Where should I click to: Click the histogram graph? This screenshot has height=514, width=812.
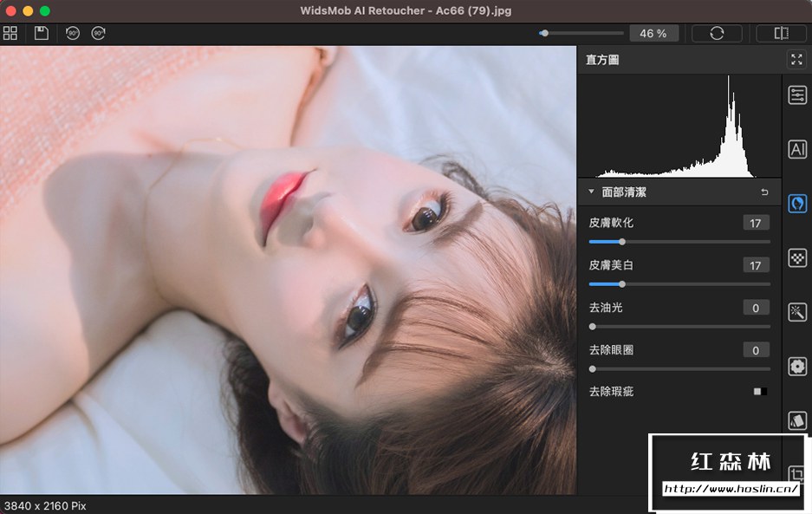click(x=679, y=126)
